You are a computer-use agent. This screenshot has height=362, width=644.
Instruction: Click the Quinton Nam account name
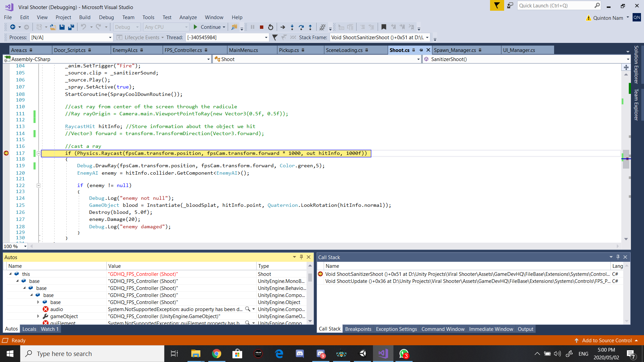(608, 18)
